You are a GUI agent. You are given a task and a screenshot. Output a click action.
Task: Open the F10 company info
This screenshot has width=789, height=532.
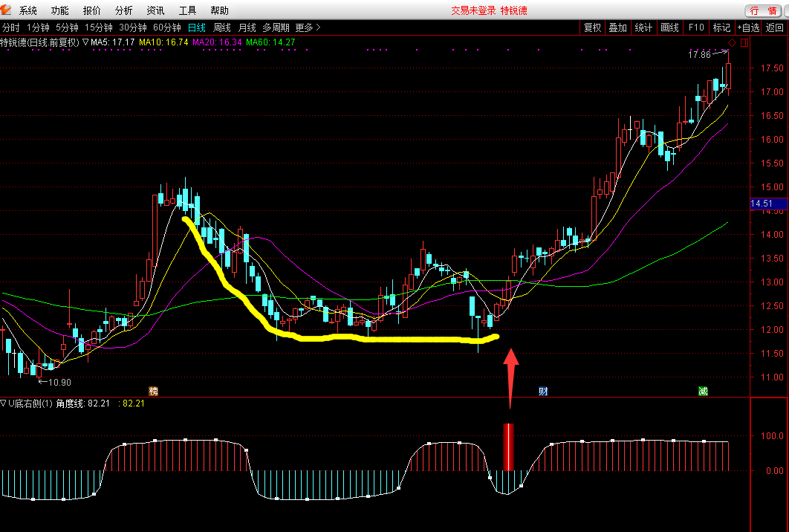pyautogui.click(x=696, y=27)
